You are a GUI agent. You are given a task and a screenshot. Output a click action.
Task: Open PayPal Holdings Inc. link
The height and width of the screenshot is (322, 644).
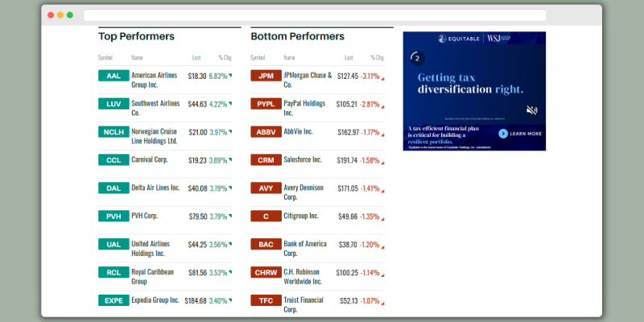tap(304, 108)
